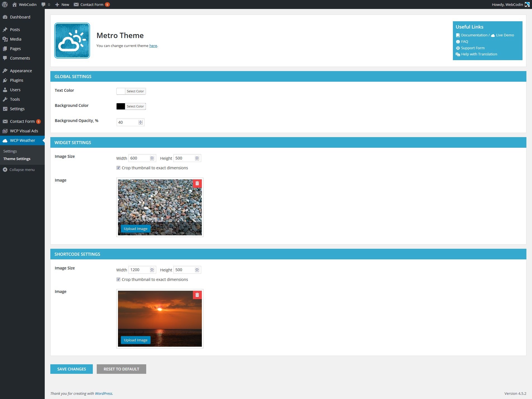This screenshot has height=399, width=532.
Task: Click the Contact Form envelope icon in sidebar
Action: click(5, 121)
